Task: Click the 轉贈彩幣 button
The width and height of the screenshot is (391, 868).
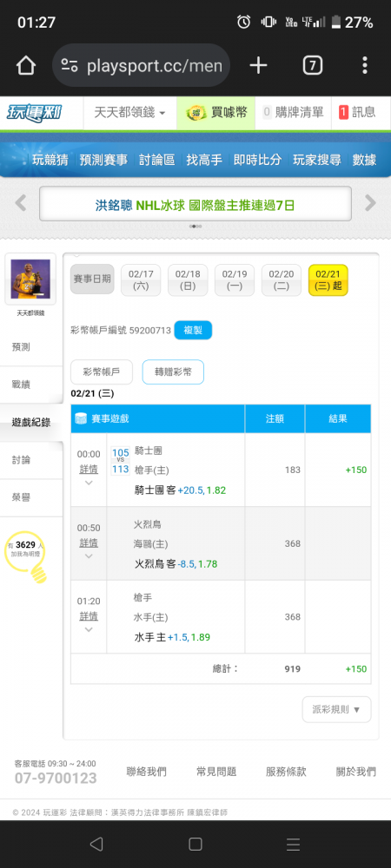Action: [x=173, y=372]
